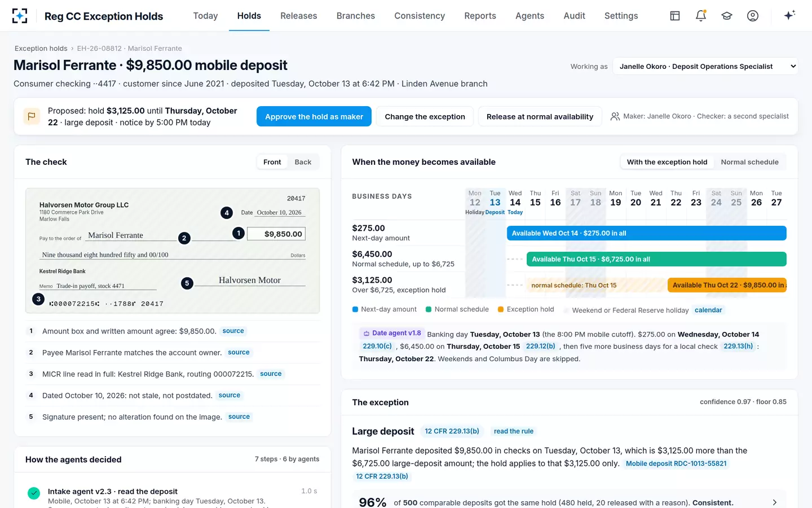Open source link for signature present finding

pyautogui.click(x=239, y=417)
